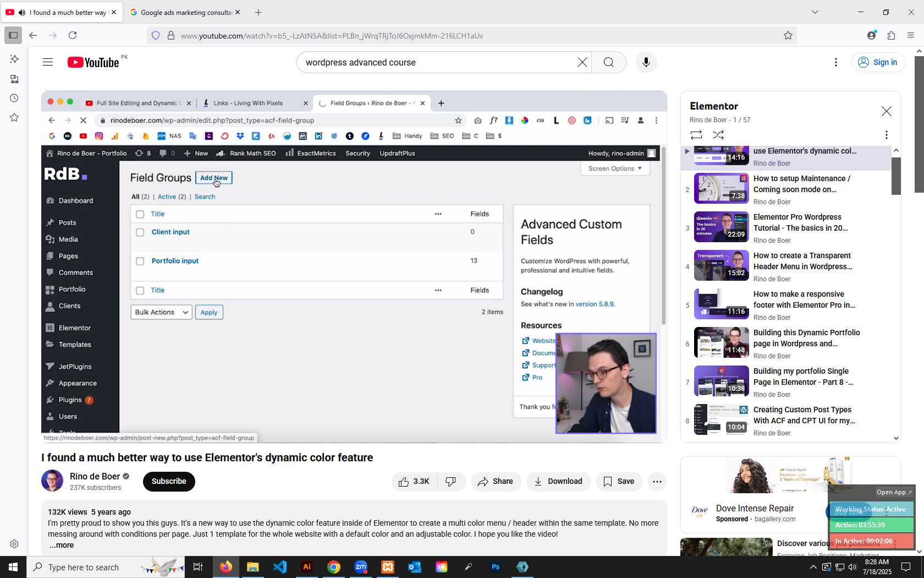Open Creating Custom Post Types video
The height and width of the screenshot is (578, 924).
pyautogui.click(x=805, y=415)
